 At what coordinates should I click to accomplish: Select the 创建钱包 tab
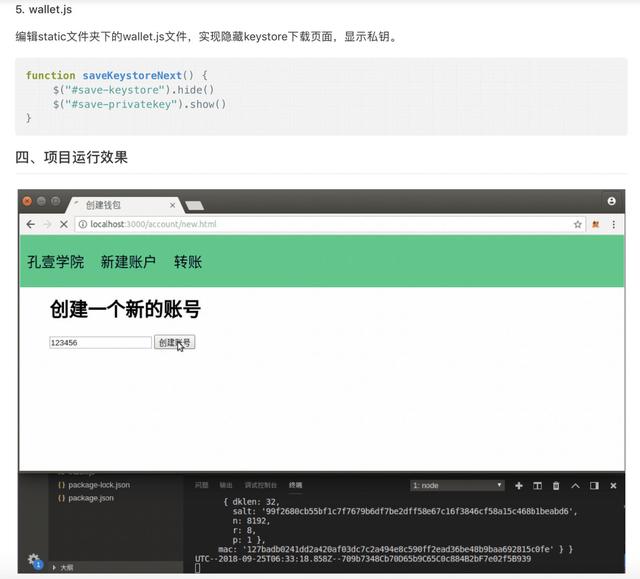(124, 205)
